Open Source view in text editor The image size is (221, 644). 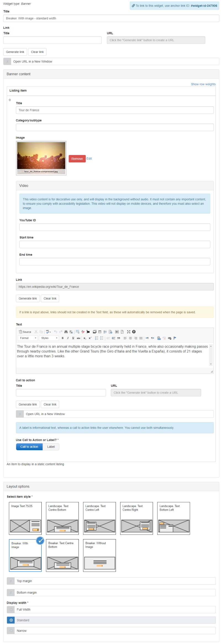25,332
